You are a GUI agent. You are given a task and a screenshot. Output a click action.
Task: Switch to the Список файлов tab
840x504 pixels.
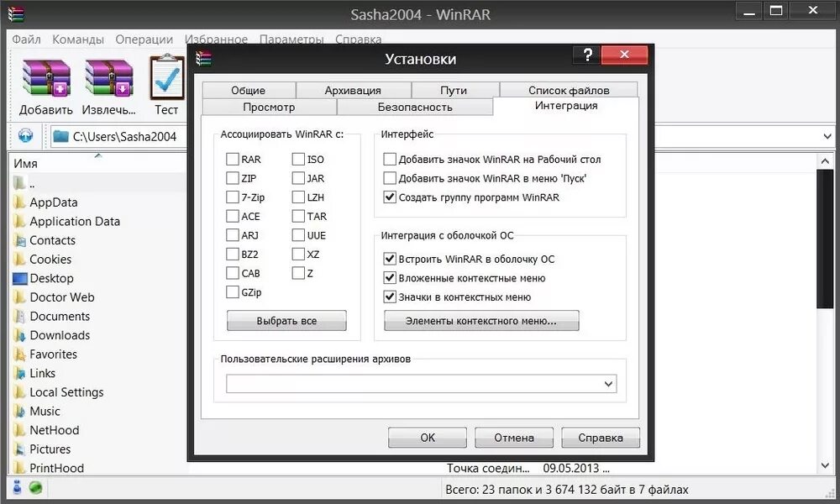[569, 90]
